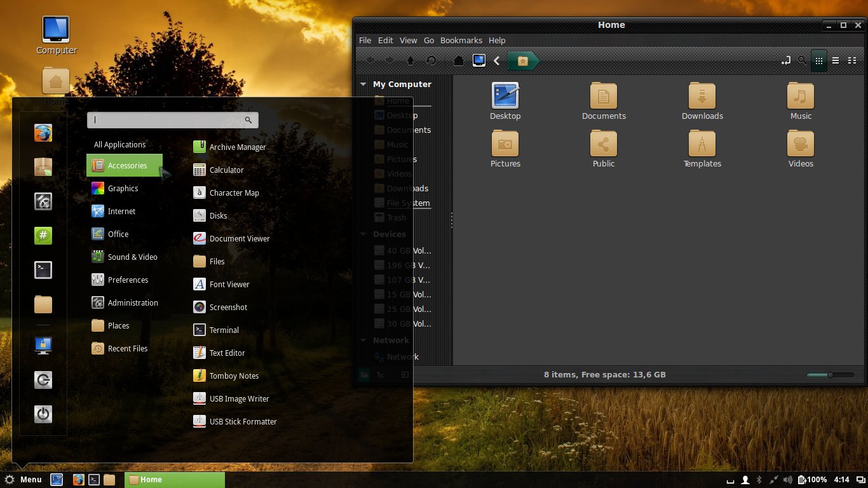The height and width of the screenshot is (488, 868).
Task: Click the shutdown power icon
Action: 43,414
